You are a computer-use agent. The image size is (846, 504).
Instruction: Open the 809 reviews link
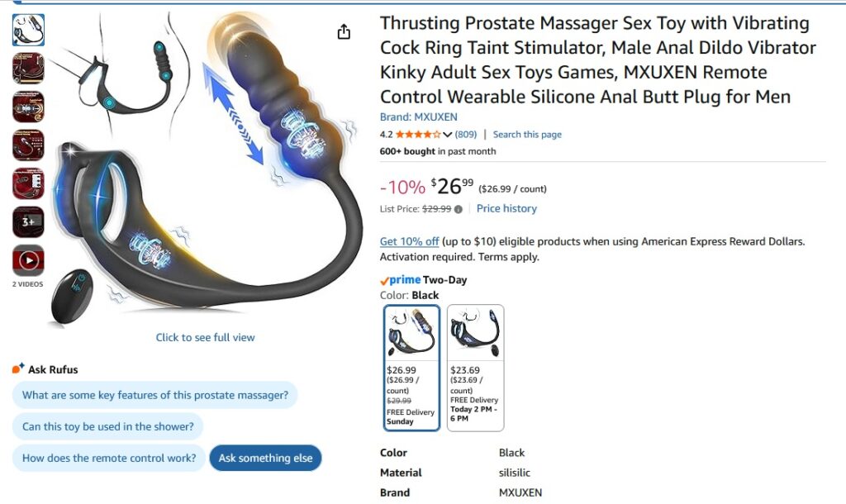[x=466, y=135]
